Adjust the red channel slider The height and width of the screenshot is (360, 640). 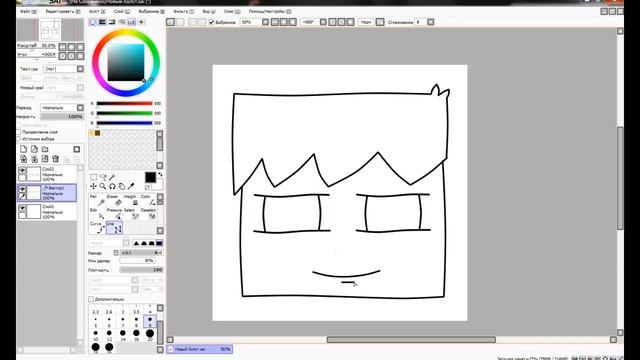pos(124,103)
